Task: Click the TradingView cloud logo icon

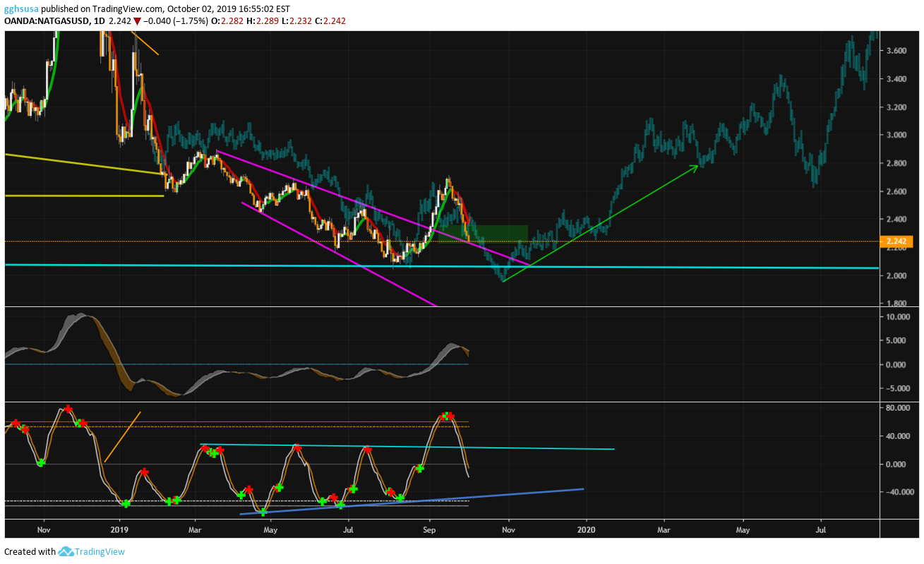Action: 66,551
